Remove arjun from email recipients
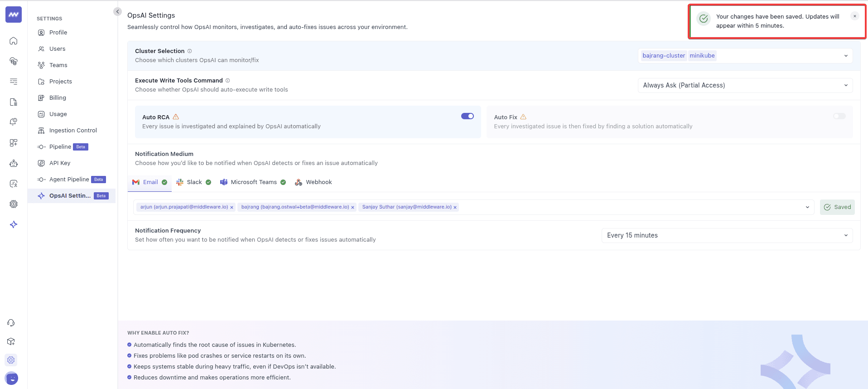 click(x=232, y=208)
